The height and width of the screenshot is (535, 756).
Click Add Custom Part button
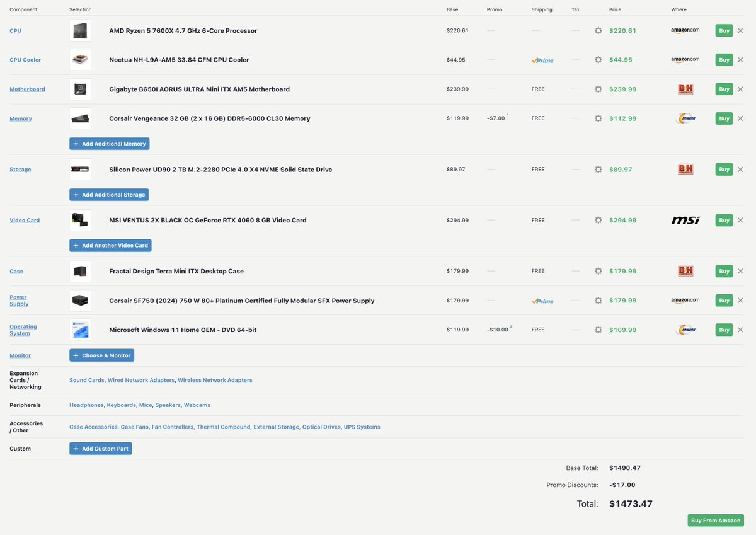click(x=101, y=449)
